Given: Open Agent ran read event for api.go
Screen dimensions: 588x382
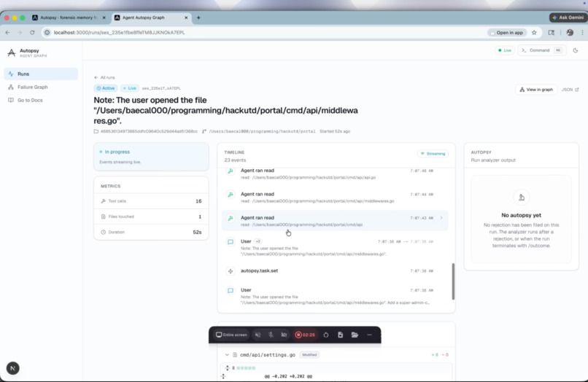Looking at the screenshot, I should pyautogui.click(x=335, y=174).
